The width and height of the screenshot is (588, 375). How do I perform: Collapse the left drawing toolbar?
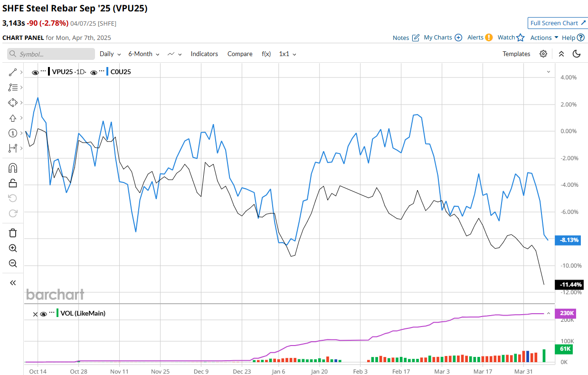pos(13,283)
